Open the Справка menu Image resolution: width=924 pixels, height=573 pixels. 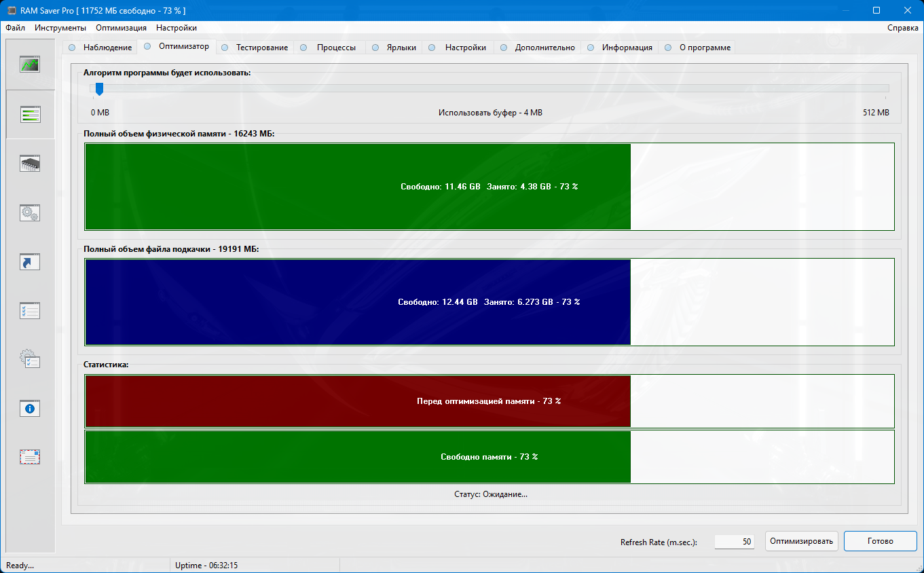coord(903,28)
